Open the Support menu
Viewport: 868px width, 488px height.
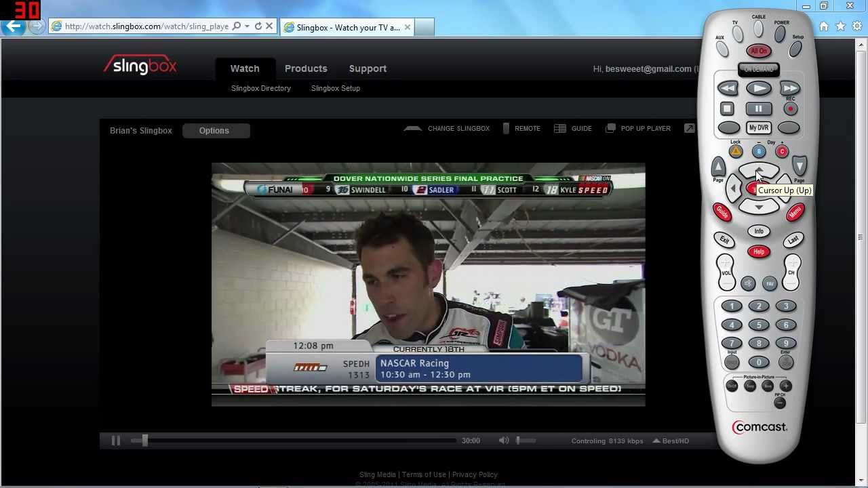point(368,68)
